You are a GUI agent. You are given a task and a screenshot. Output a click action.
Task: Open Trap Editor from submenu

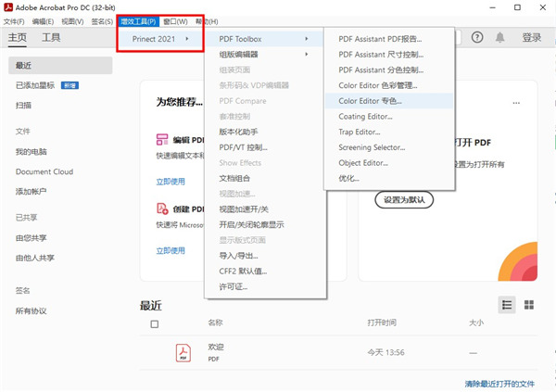tap(389, 132)
